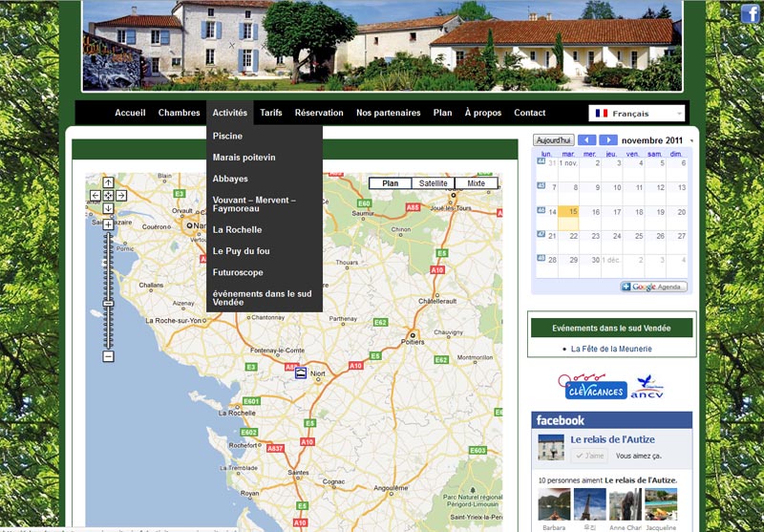Select Vouvant – Mervent – Faymoreau entry
Screen dimensions: 764x532
(x=265, y=204)
